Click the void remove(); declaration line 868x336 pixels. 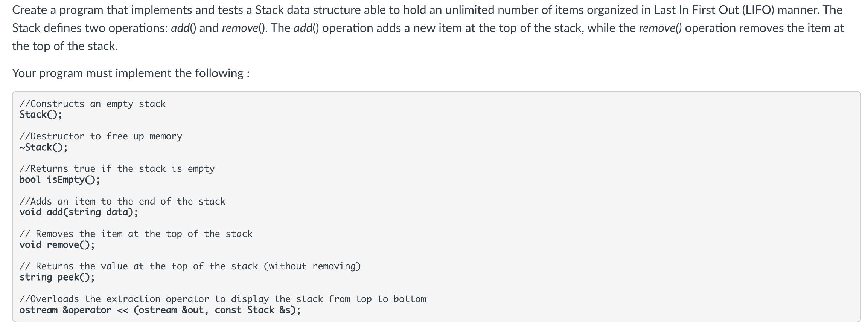coord(57,245)
